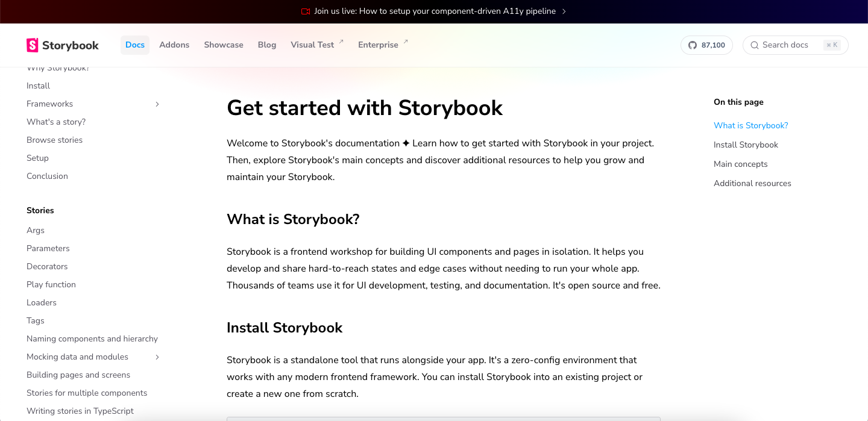
Task: Click the video camera icon in banner
Action: pos(306,11)
